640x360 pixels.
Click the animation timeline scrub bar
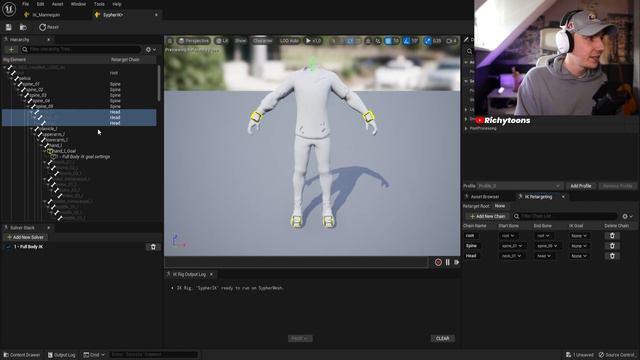pyautogui.click(x=297, y=262)
